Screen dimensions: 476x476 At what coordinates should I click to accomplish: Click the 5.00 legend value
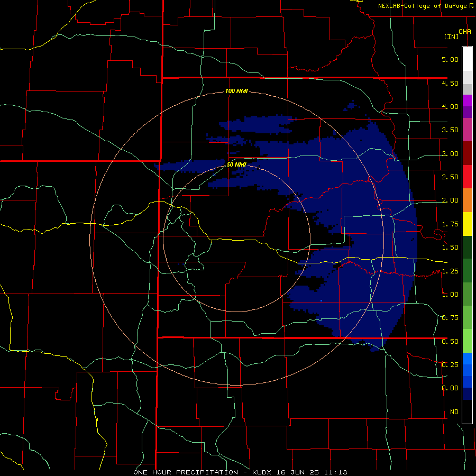point(450,59)
